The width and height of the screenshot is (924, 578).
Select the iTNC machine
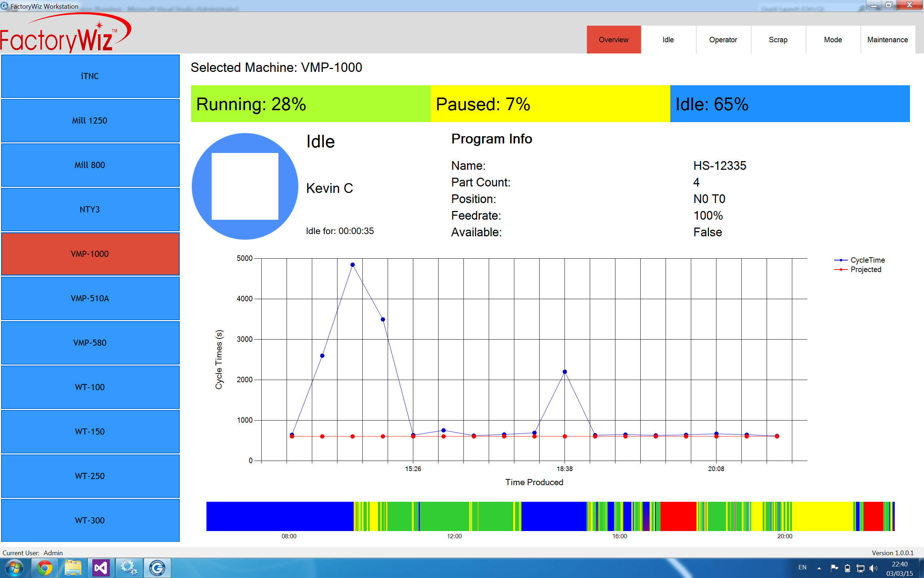(x=90, y=76)
